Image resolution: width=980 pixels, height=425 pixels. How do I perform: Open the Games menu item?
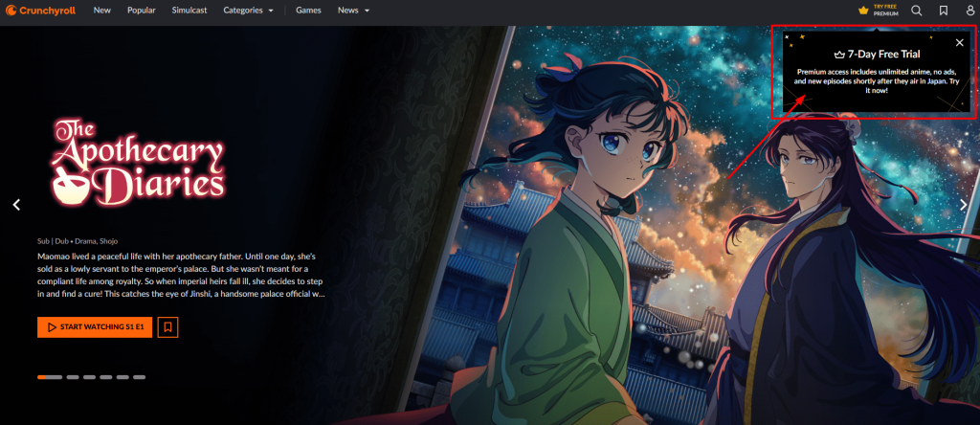309,11
